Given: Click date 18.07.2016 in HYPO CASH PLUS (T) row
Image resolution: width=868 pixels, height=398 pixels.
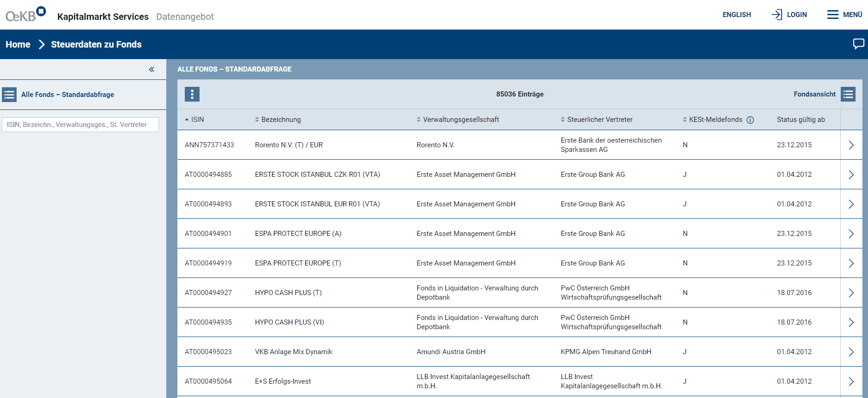Looking at the screenshot, I should [794, 293].
